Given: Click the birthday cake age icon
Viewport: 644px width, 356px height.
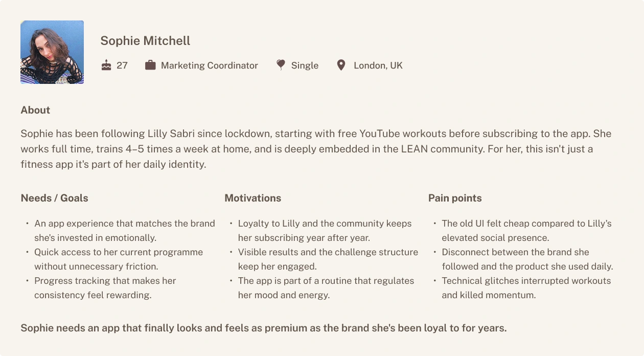Looking at the screenshot, I should click(x=106, y=65).
